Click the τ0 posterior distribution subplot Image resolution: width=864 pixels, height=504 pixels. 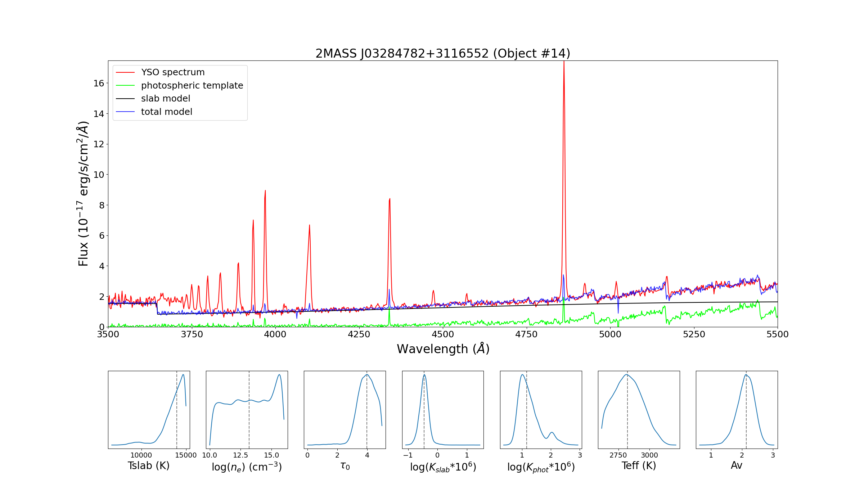(x=345, y=410)
